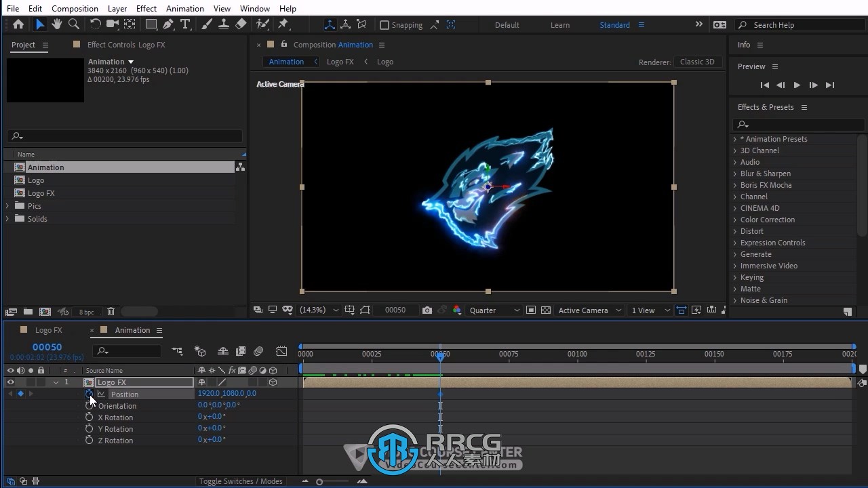Screen dimensions: 868x488
Task: Open the Animation menu
Action: 185,8
